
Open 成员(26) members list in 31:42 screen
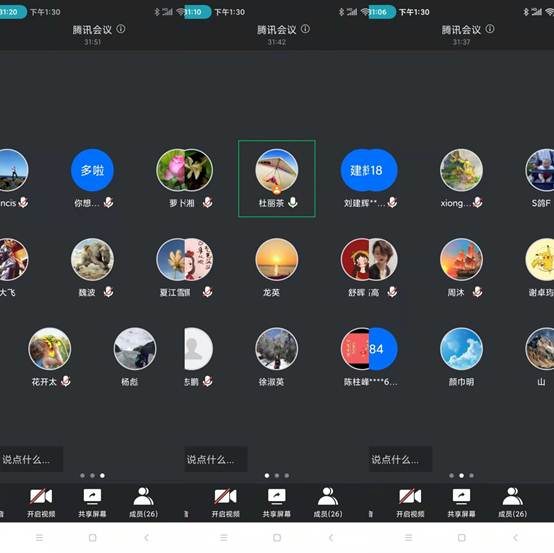point(328,503)
